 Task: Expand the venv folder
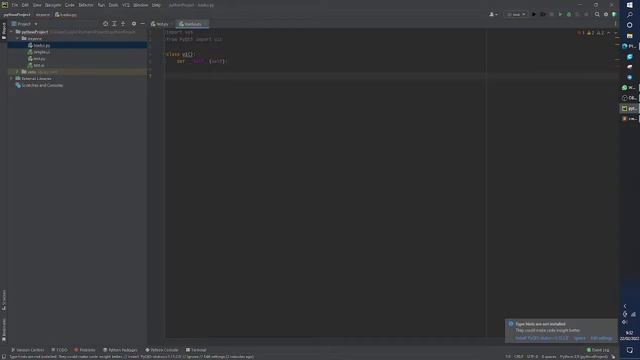18,72
